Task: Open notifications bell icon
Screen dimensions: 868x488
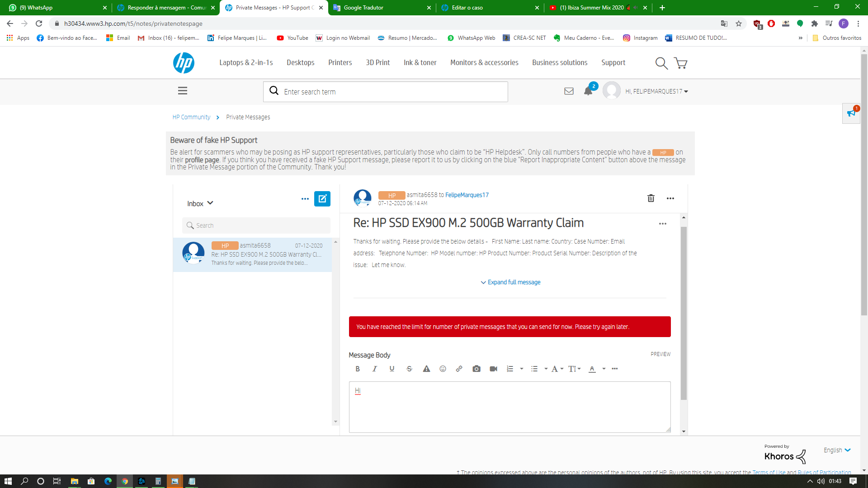Action: click(588, 91)
